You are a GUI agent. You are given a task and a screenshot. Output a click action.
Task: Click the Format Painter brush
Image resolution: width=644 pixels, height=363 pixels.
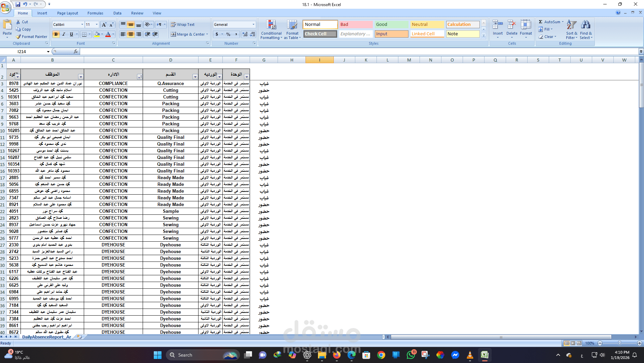[x=19, y=37]
